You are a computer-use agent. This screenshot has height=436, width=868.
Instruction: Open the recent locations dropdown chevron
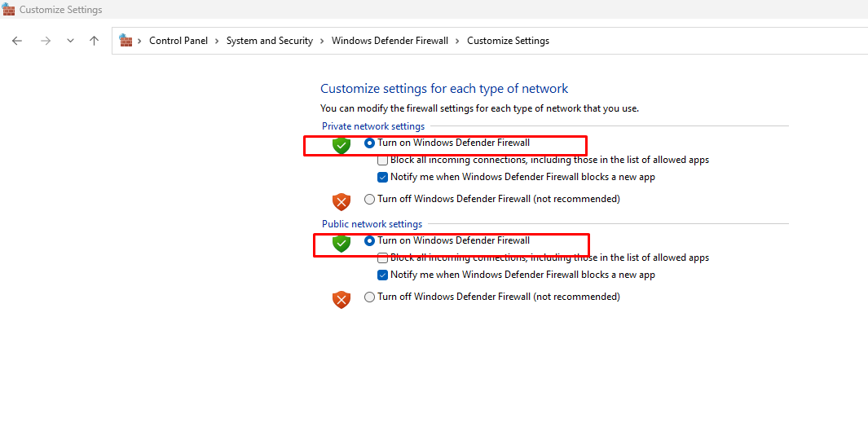pos(70,41)
